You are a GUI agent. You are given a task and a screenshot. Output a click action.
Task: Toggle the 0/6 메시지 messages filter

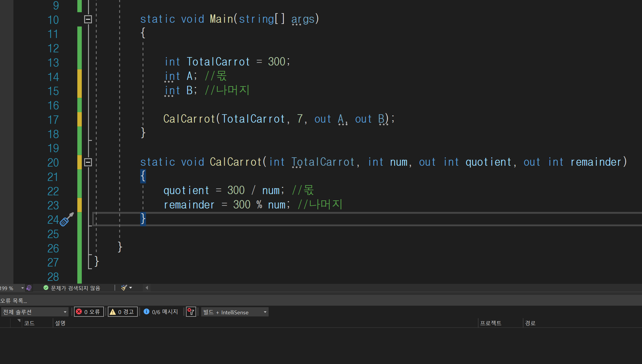(x=161, y=312)
